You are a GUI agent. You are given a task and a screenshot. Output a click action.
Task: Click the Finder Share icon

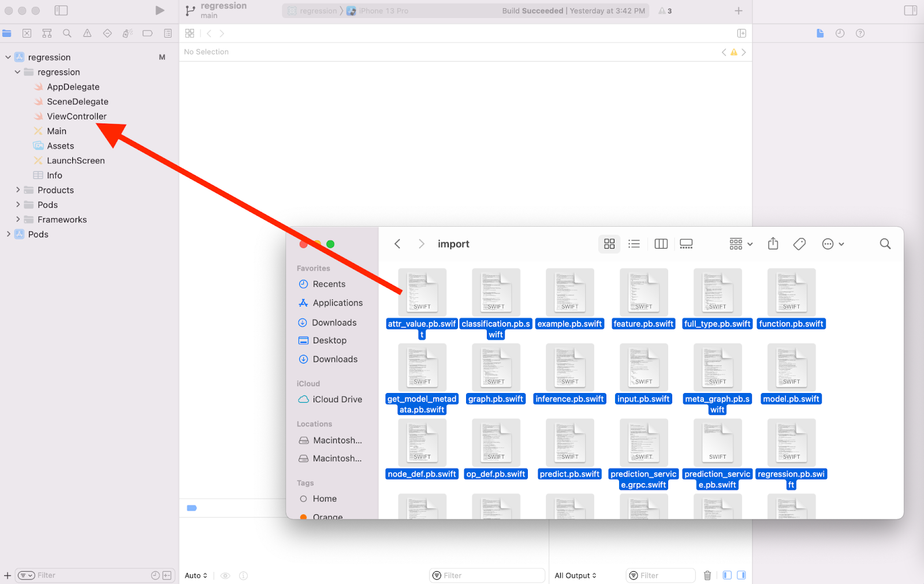coord(773,244)
